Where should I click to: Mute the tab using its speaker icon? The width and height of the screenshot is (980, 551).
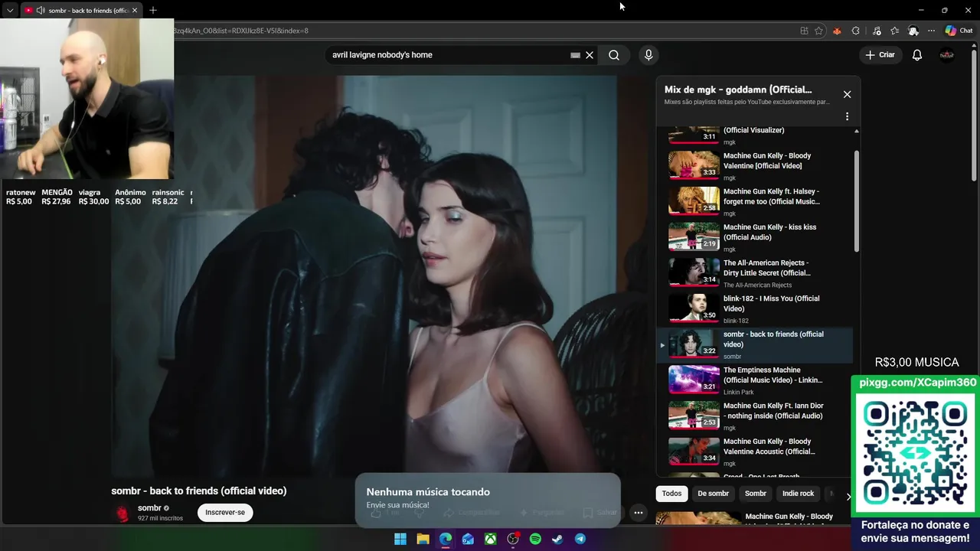40,10
